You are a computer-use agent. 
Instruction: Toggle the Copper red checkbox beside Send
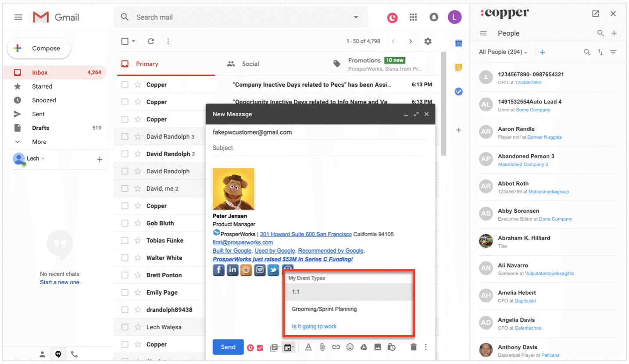coord(260,348)
